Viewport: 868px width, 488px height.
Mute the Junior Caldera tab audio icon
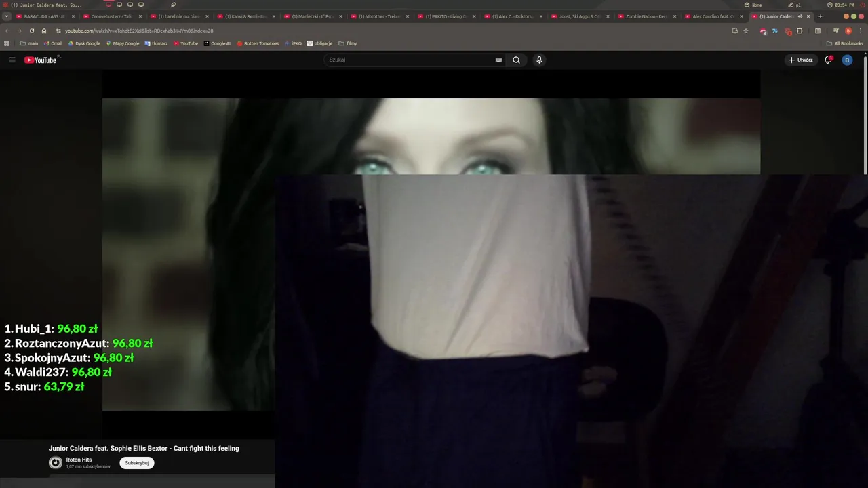click(800, 16)
